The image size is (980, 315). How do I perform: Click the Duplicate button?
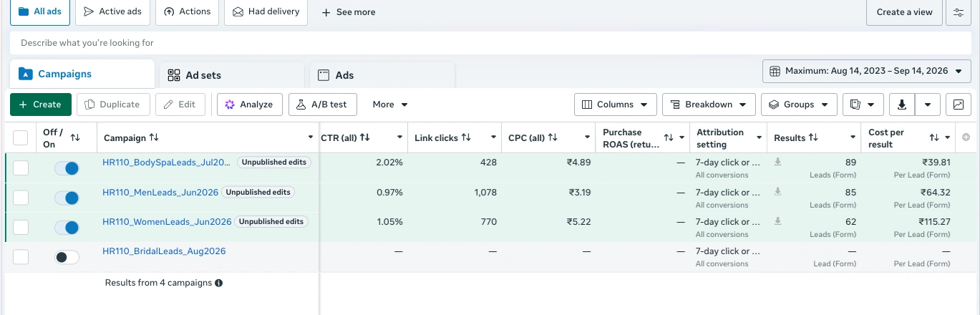(113, 105)
